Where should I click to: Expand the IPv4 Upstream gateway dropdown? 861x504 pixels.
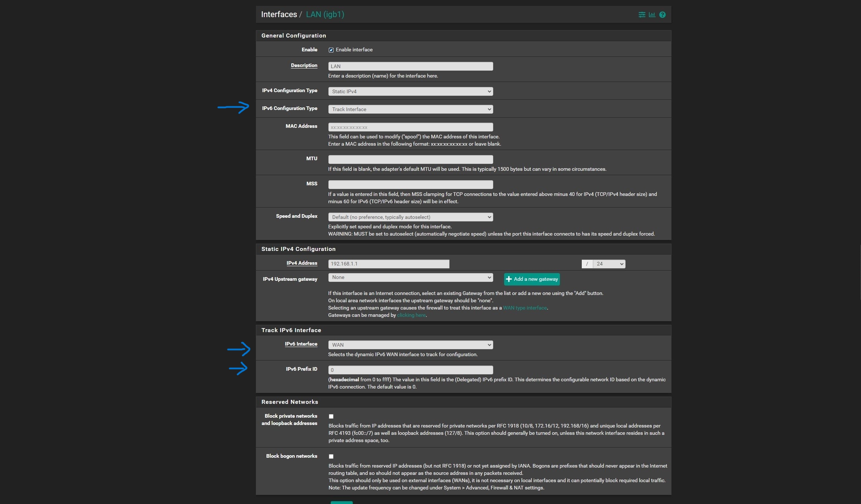pyautogui.click(x=410, y=277)
